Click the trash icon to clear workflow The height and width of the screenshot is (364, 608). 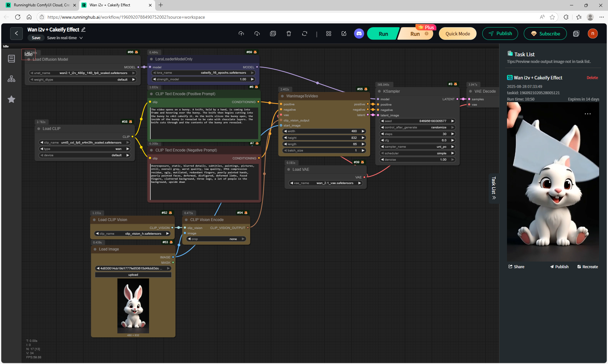tap(289, 34)
